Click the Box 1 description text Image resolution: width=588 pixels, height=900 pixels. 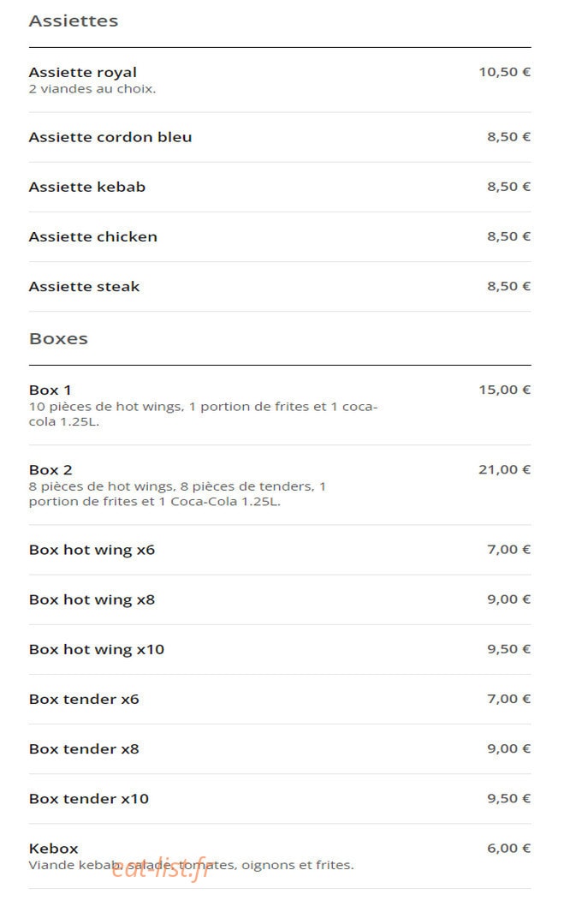(203, 414)
